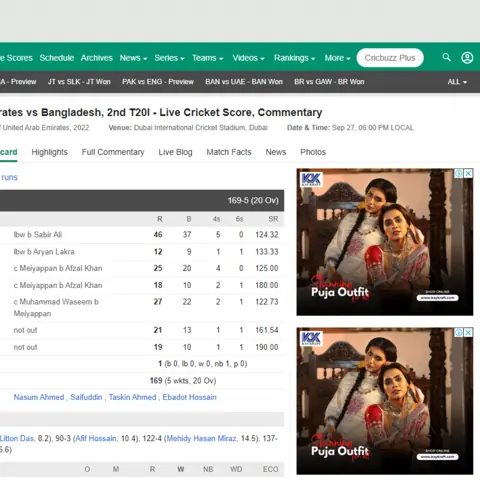Switch to the Full Commentary tab
This screenshot has width=480, height=480.
tap(113, 152)
